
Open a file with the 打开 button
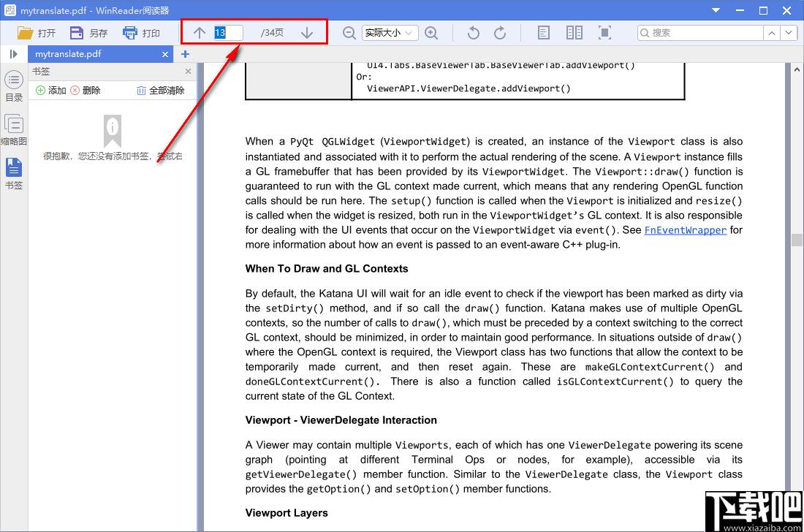(36, 34)
